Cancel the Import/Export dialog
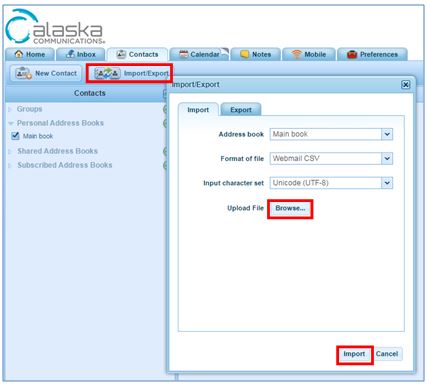Screen dimensions: 427x384 [387, 354]
